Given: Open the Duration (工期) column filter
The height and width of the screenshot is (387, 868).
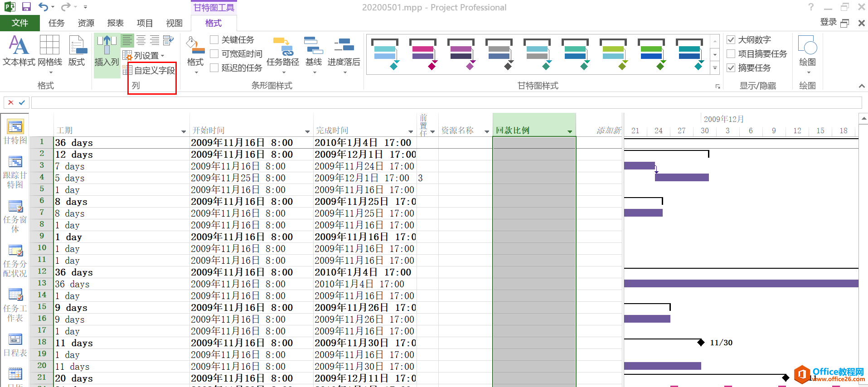Looking at the screenshot, I should (x=184, y=131).
